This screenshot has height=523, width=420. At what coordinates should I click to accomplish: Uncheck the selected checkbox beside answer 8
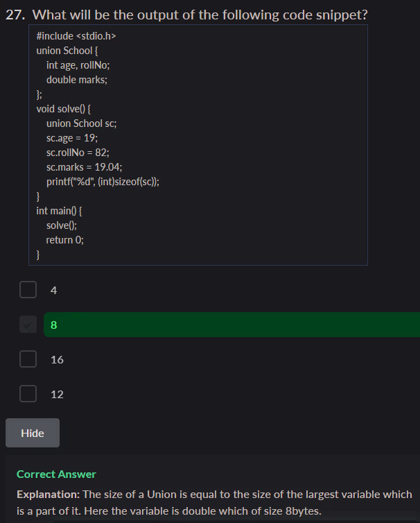28,324
